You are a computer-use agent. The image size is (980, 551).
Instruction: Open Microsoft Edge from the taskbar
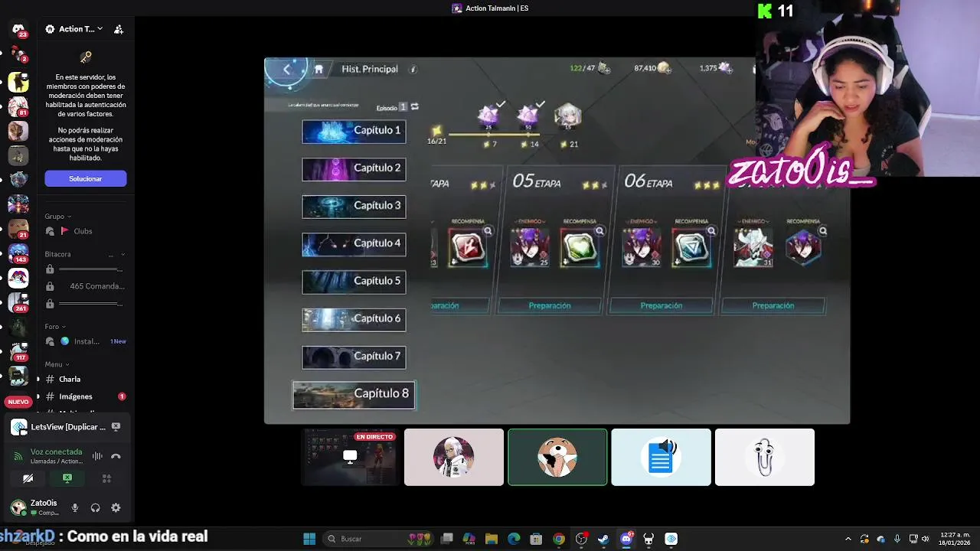pyautogui.click(x=514, y=539)
